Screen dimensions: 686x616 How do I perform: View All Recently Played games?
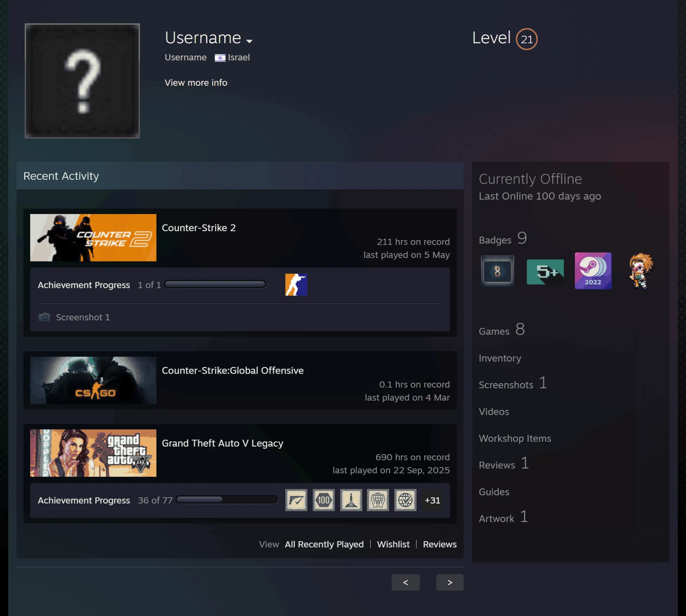tap(324, 544)
